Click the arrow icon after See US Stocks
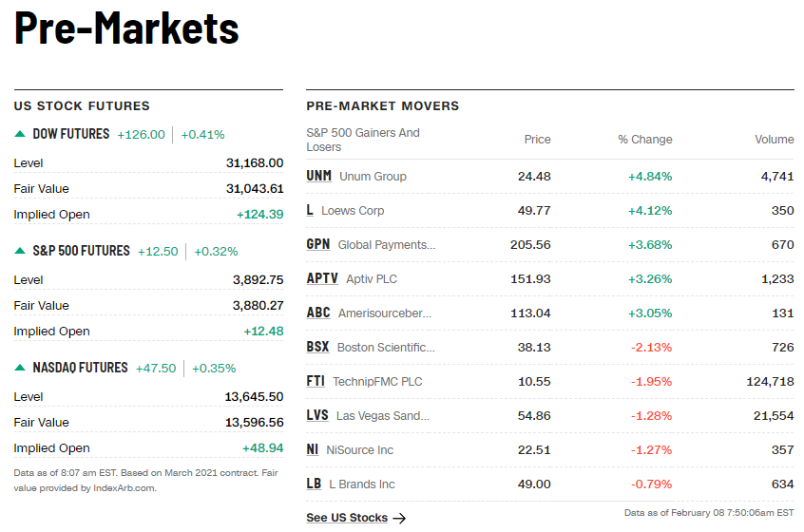 (x=399, y=518)
